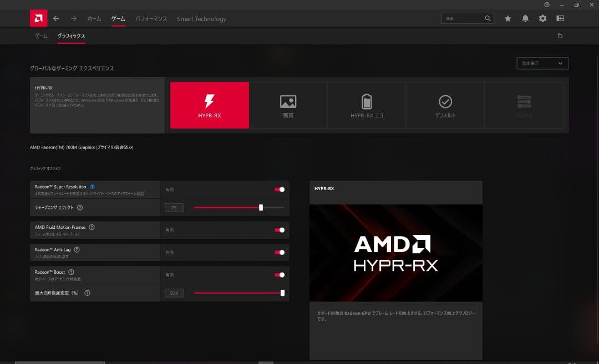The image size is (599, 364).
Task: Expand the 基本表示 view dropdown
Action: pyautogui.click(x=542, y=63)
